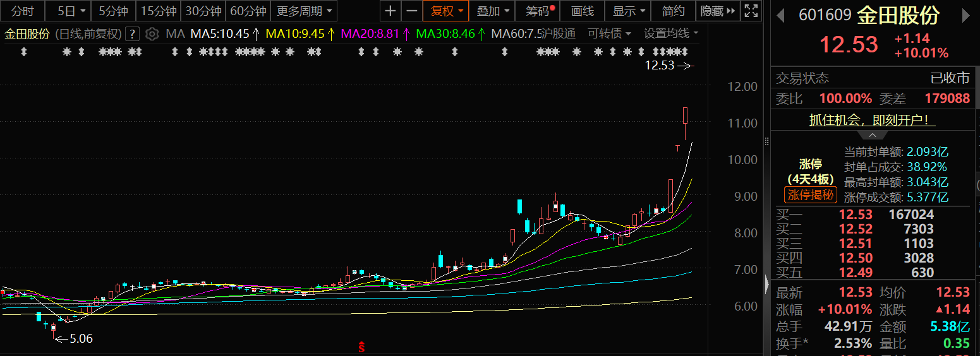
Task: Enter fullscreen with the expand arrows icon
Action: click(x=751, y=11)
